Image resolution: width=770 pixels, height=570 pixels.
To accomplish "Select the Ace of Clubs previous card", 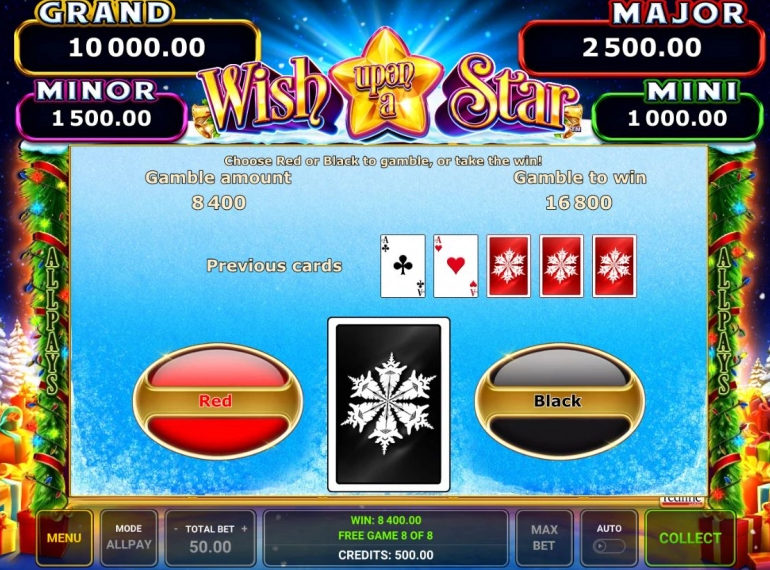I will coord(403,266).
